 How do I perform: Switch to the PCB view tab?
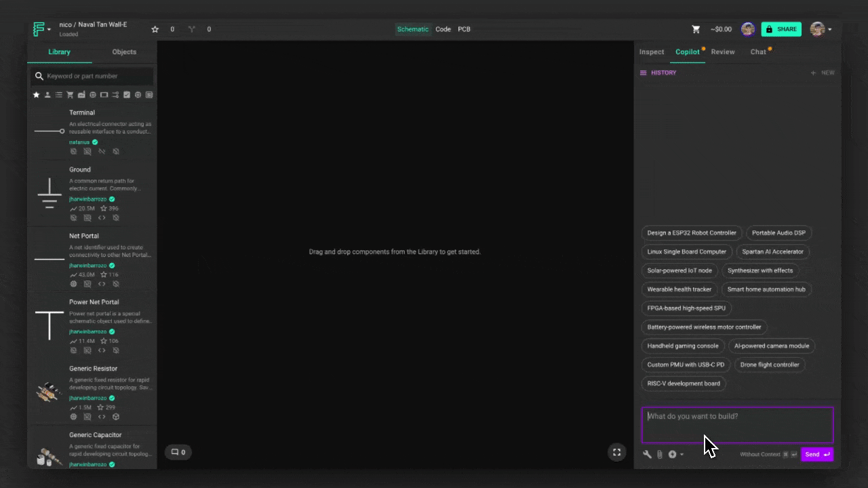pos(464,29)
